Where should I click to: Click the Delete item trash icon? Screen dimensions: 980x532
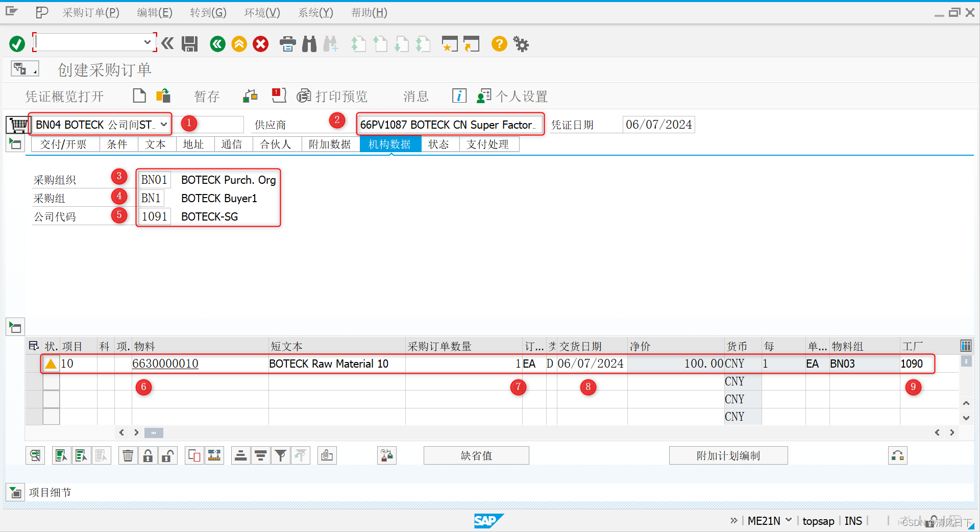coord(128,455)
